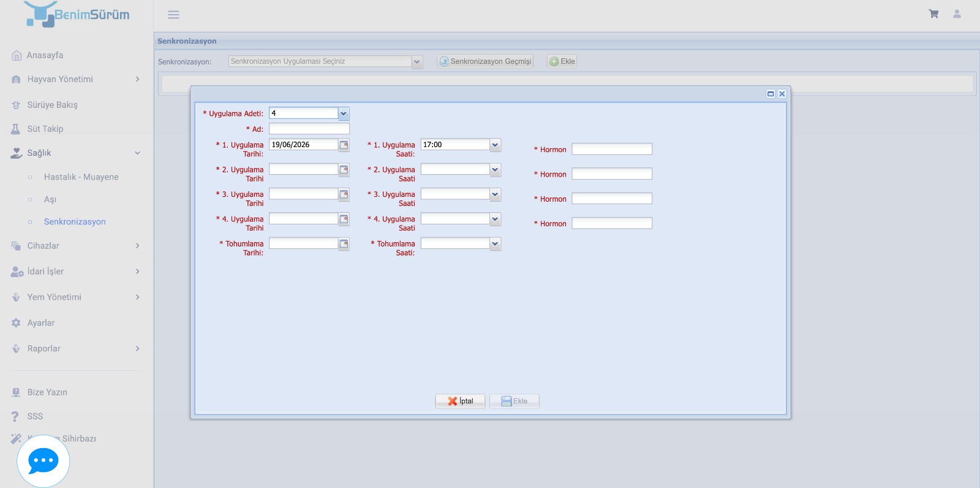Screen dimensions: 980x488
Task: Open Senkronizasyon Uygulaması Seçiniz dropdown
Action: tap(417, 61)
